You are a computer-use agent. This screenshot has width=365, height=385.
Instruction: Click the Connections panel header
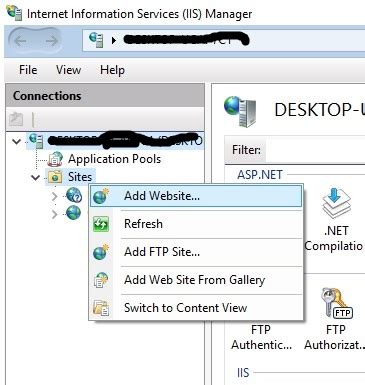click(105, 96)
